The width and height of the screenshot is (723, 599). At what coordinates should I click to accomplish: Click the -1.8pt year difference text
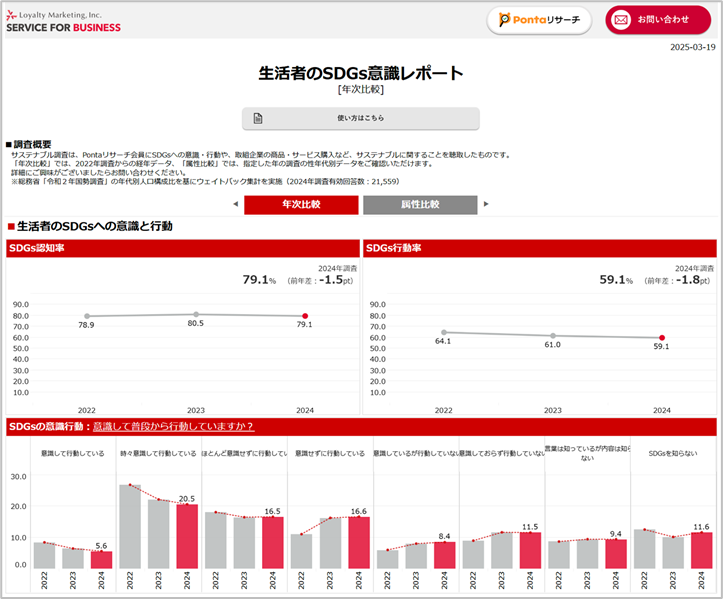coord(693,280)
